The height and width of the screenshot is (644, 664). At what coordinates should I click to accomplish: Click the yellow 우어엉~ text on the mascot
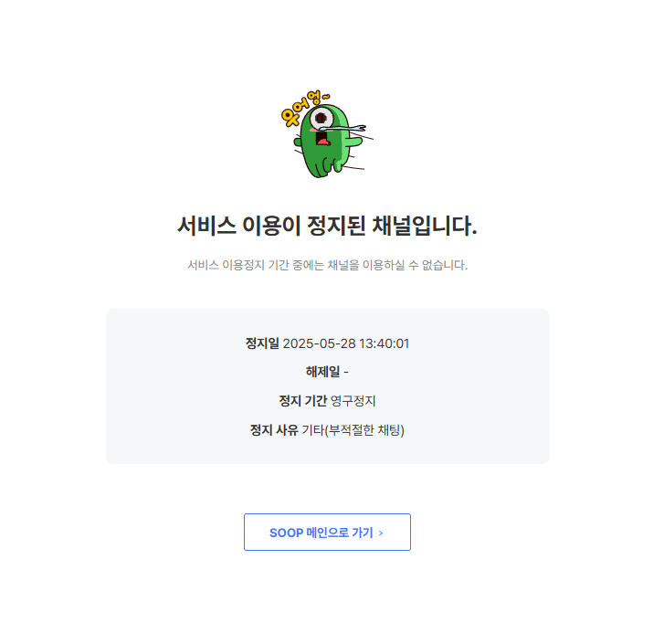click(x=304, y=108)
